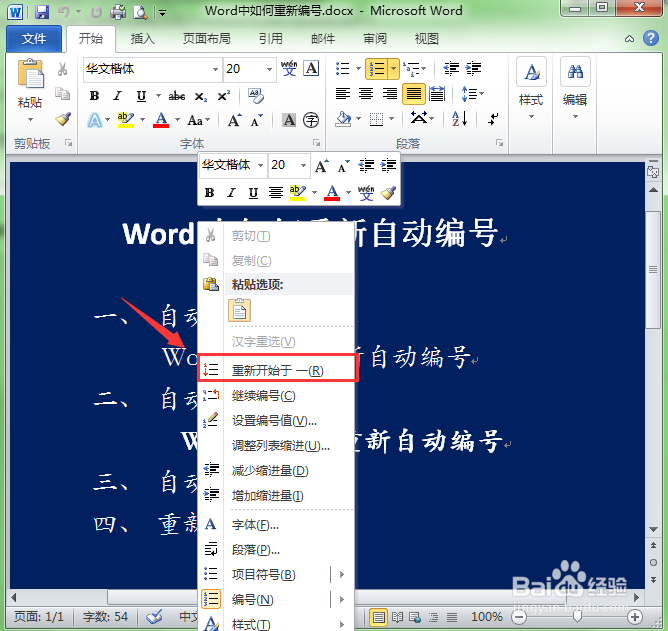Toggle character shading A in ribbon
668x631 pixels.
(x=289, y=120)
